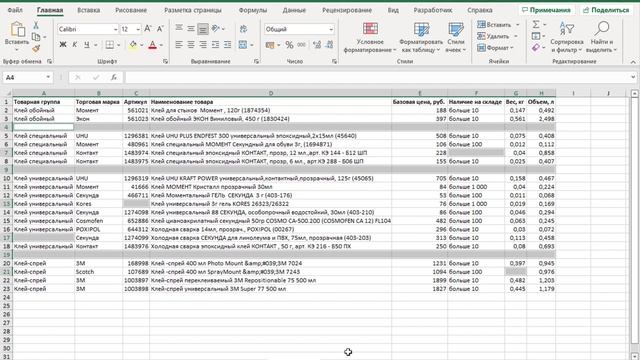Increase decimal places icon
This screenshot has height=360, width=640.
click(317, 45)
